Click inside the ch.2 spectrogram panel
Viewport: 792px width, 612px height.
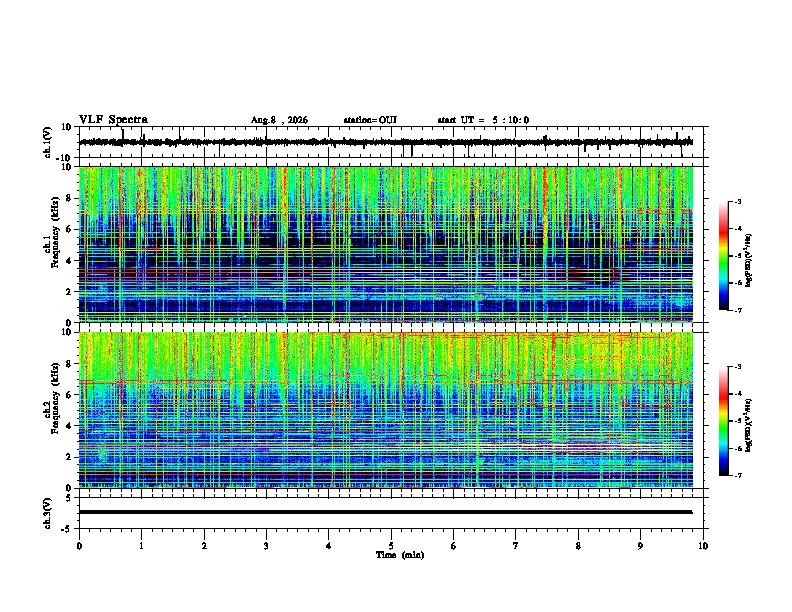386,410
